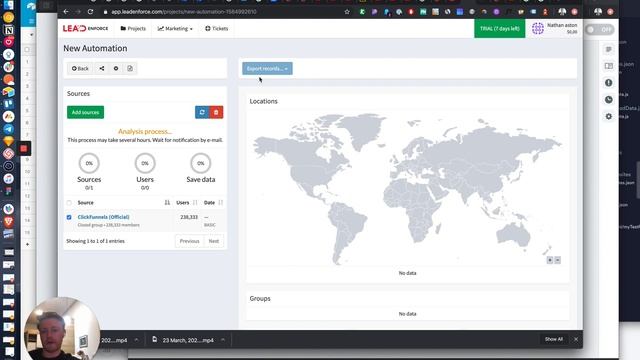This screenshot has width=640, height=360.
Task: Expand the Marketing dropdown menu
Action: pyautogui.click(x=175, y=29)
